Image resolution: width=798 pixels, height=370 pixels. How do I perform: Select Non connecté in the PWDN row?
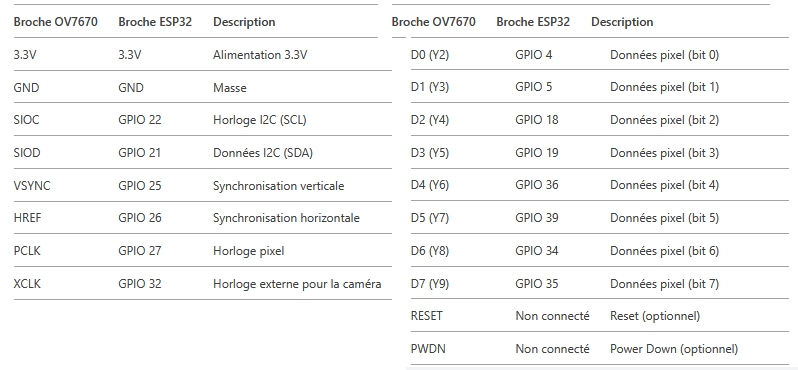pos(553,349)
